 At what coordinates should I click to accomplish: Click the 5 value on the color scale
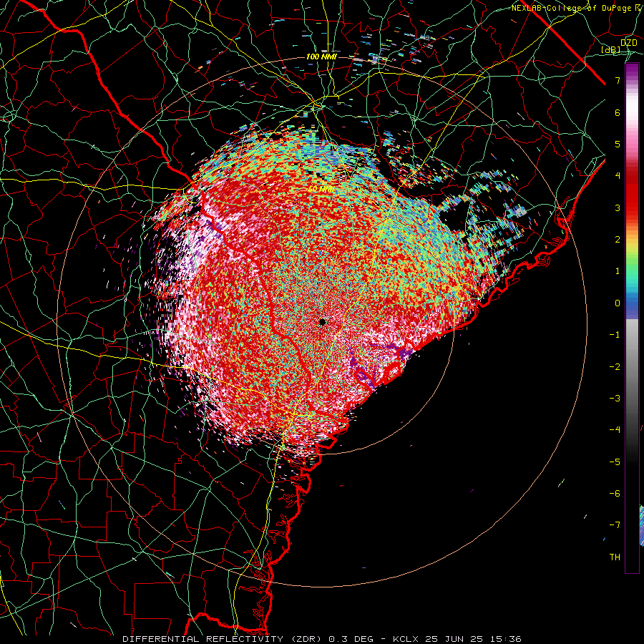pos(618,144)
